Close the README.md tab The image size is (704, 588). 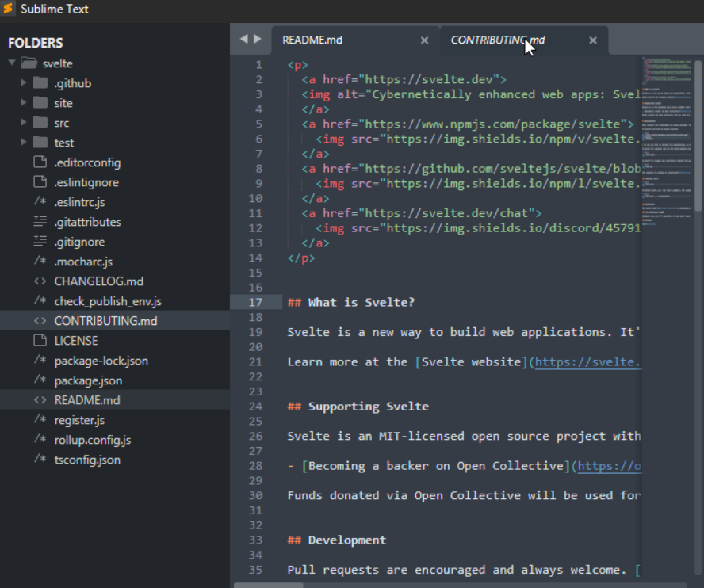424,40
